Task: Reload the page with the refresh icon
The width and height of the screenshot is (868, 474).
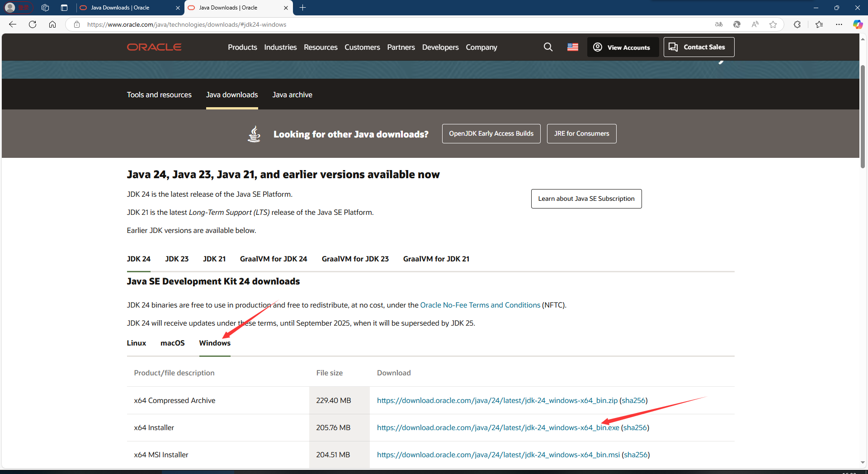Action: pyautogui.click(x=33, y=24)
